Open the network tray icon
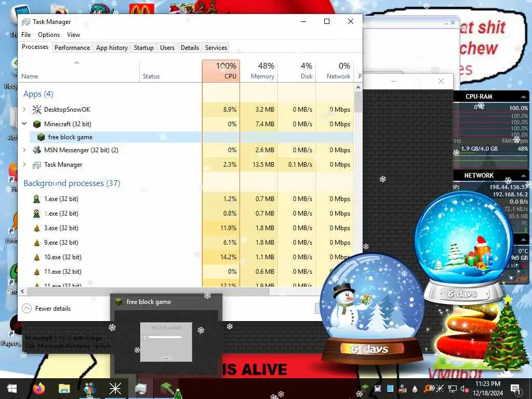This screenshot has width=532, height=399. [x=453, y=389]
